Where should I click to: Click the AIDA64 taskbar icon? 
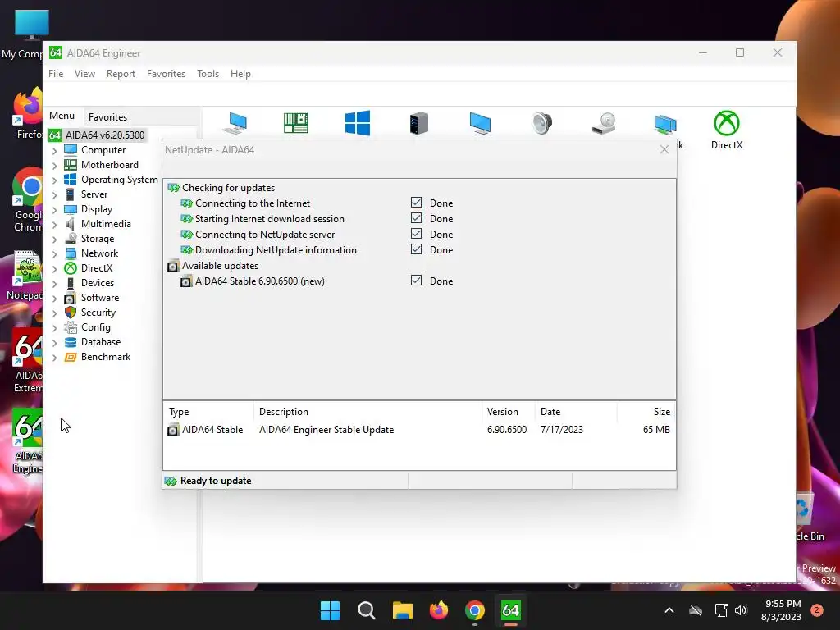pyautogui.click(x=510, y=610)
